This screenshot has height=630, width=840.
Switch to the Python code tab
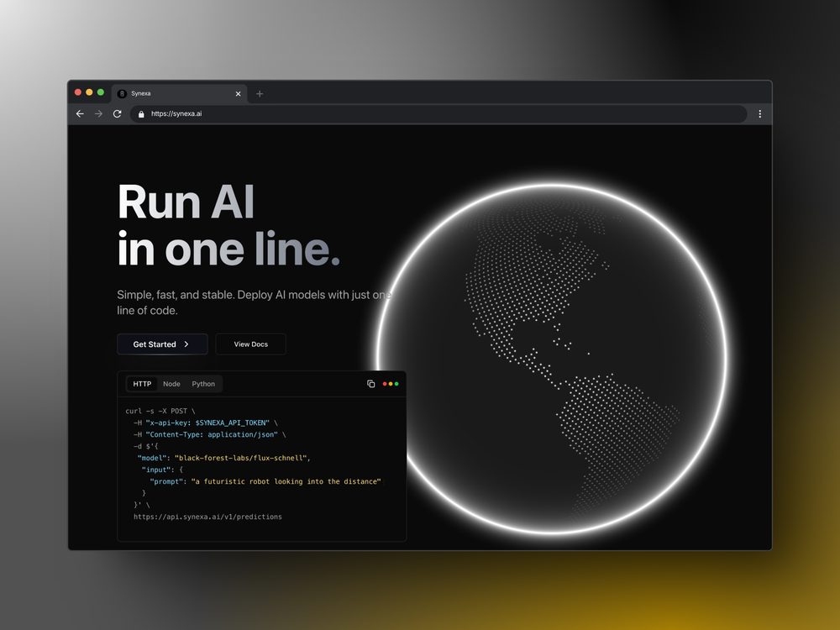click(203, 384)
